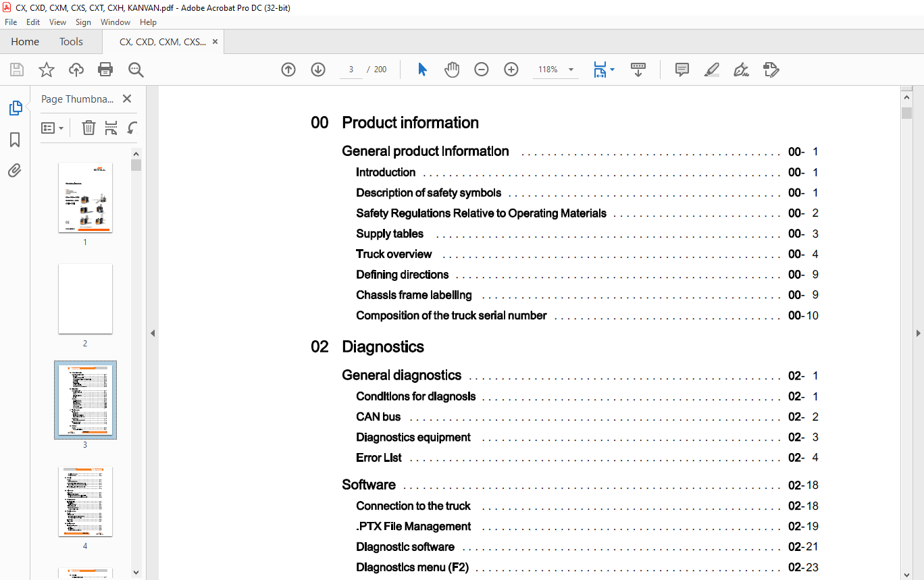
Task: Open the Bookmarks sidebar icon
Action: click(x=15, y=139)
